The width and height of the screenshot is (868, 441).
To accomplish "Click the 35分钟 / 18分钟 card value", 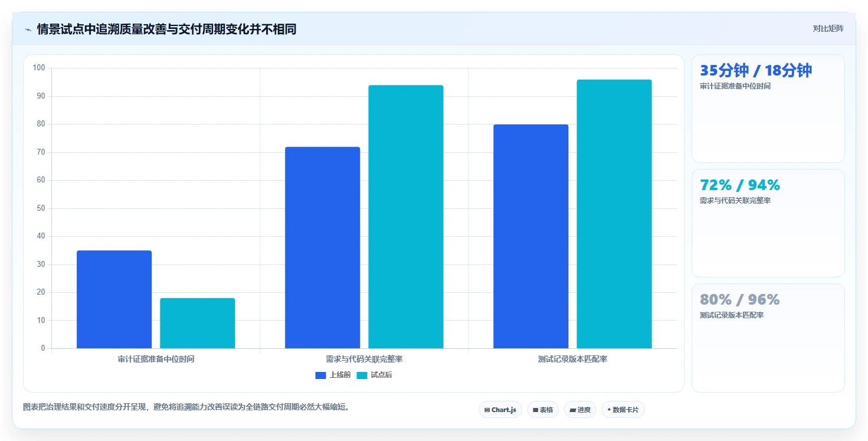I will click(756, 70).
